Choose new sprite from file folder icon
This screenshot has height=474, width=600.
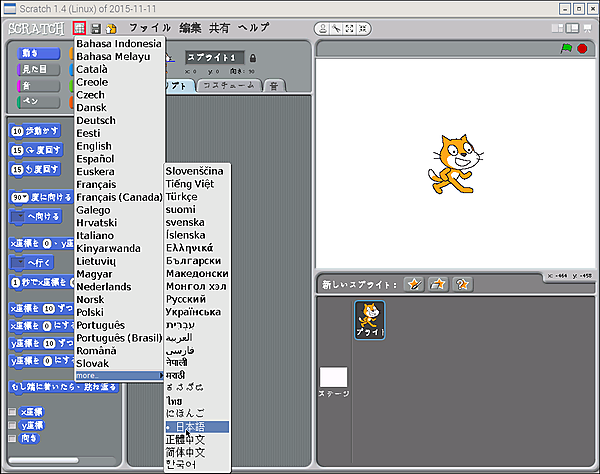(437, 285)
